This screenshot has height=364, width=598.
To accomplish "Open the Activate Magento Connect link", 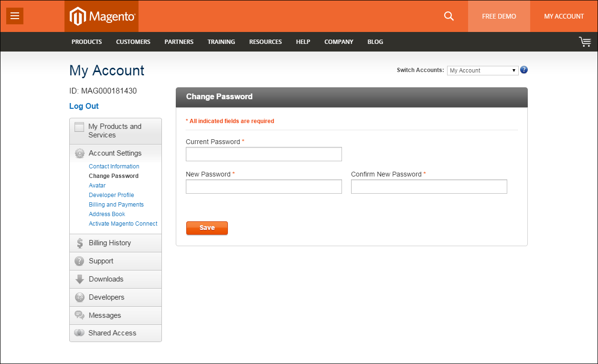I will pyautogui.click(x=123, y=224).
